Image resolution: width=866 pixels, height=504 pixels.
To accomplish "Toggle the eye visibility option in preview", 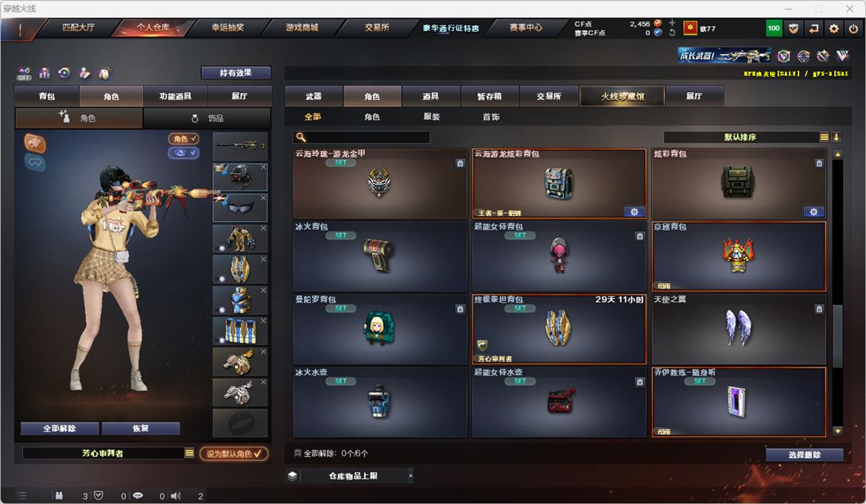I will (184, 153).
